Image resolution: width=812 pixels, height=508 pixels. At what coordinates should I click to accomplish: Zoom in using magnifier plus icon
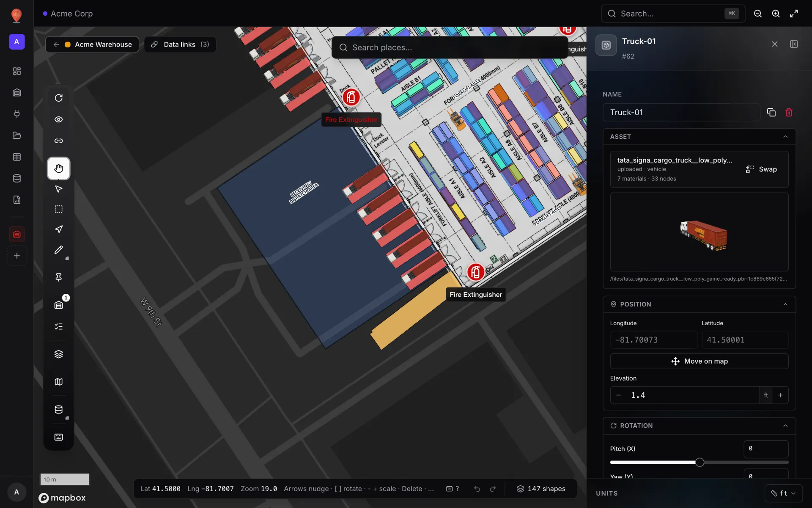click(776, 14)
